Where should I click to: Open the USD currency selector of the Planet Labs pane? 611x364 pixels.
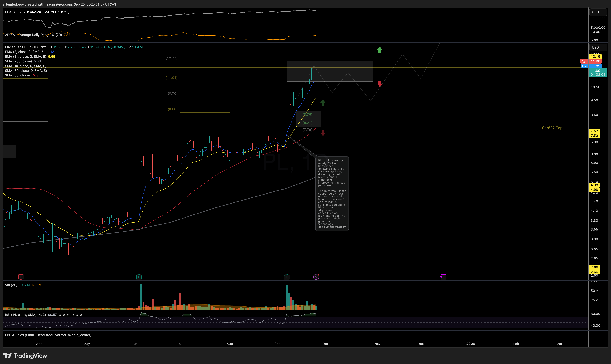[x=598, y=47]
